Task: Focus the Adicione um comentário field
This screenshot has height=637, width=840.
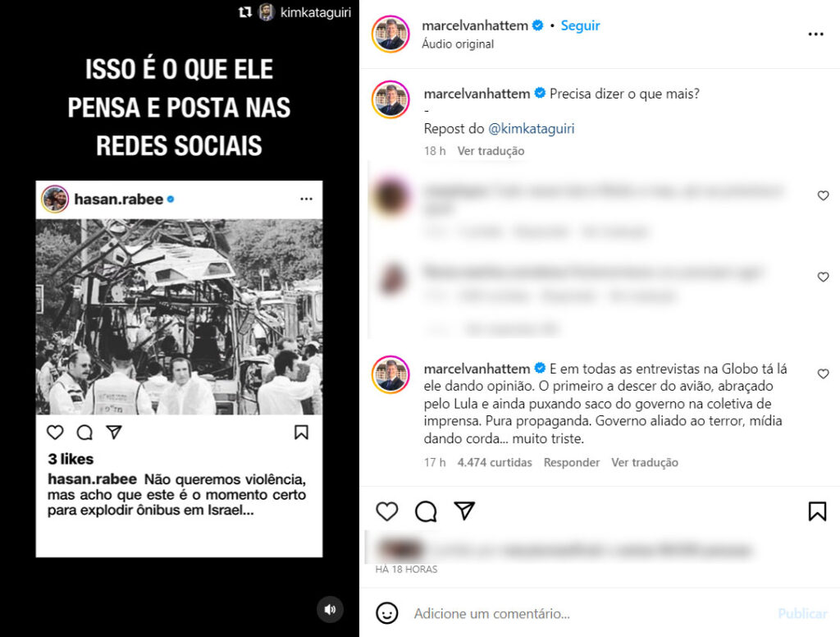Action: 589,613
